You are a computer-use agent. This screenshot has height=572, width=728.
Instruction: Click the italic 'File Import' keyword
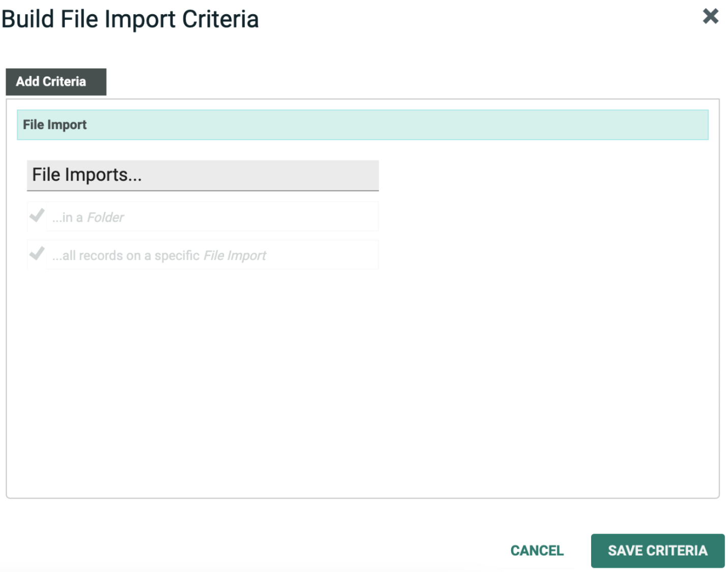pyautogui.click(x=235, y=255)
